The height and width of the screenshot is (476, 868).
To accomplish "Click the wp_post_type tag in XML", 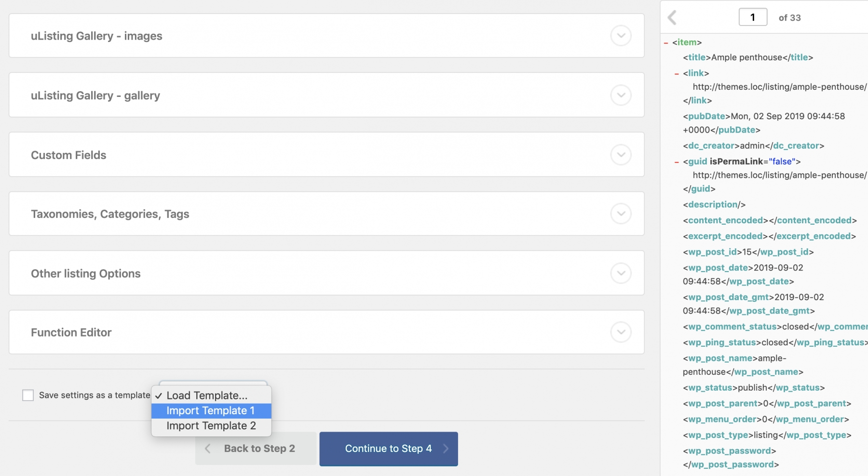I will [x=718, y=435].
